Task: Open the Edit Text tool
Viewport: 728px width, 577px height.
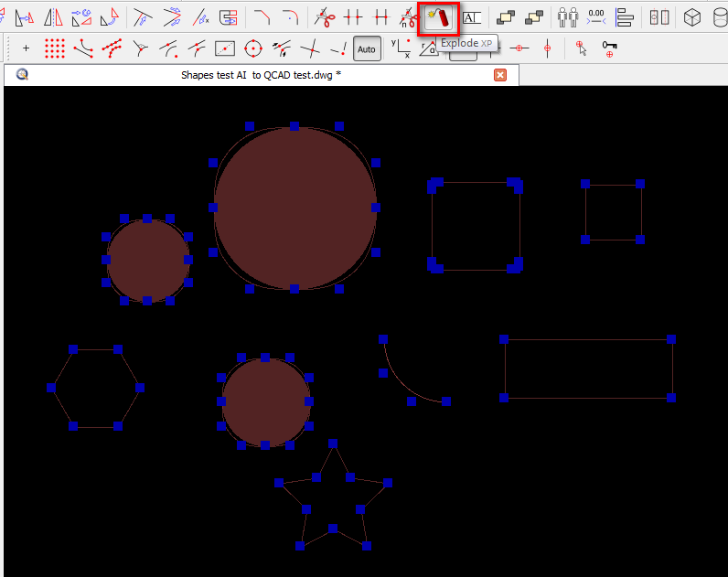Action: point(472,17)
